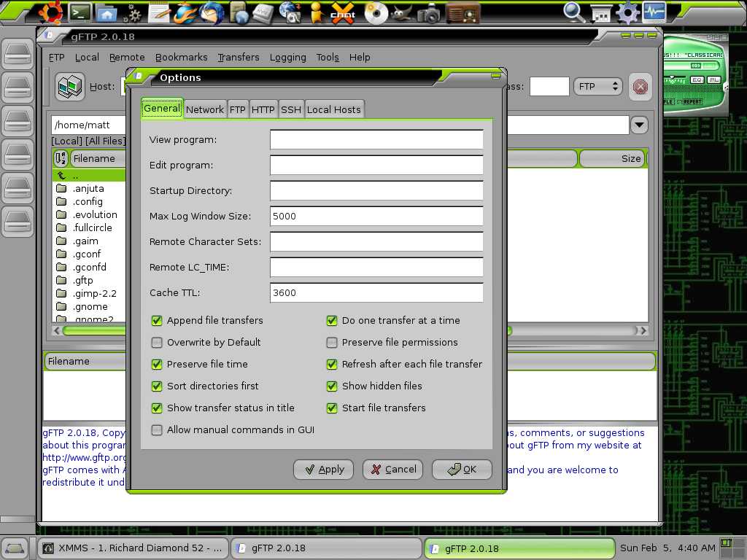Toggle Append file transfers checkbox

(x=157, y=321)
